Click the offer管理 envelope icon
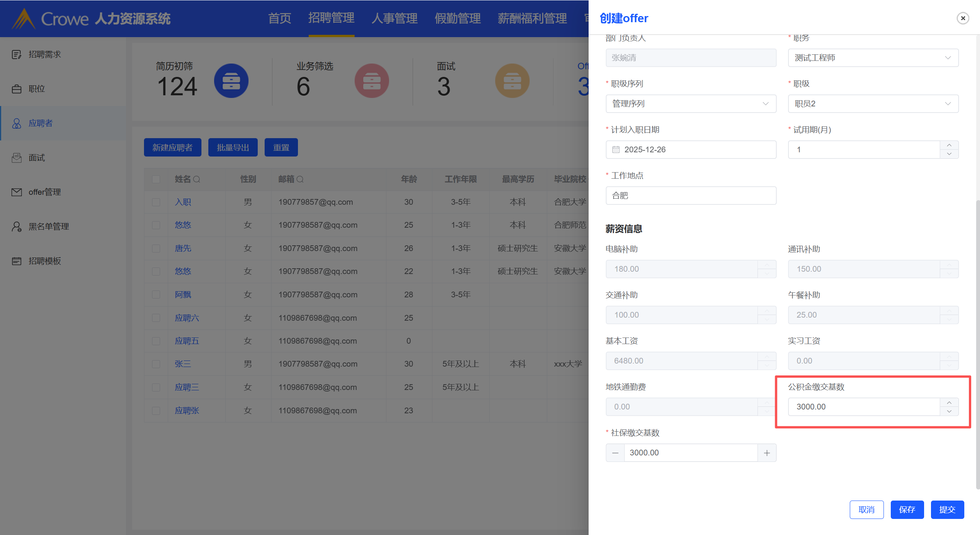The image size is (980, 535). coord(16,192)
